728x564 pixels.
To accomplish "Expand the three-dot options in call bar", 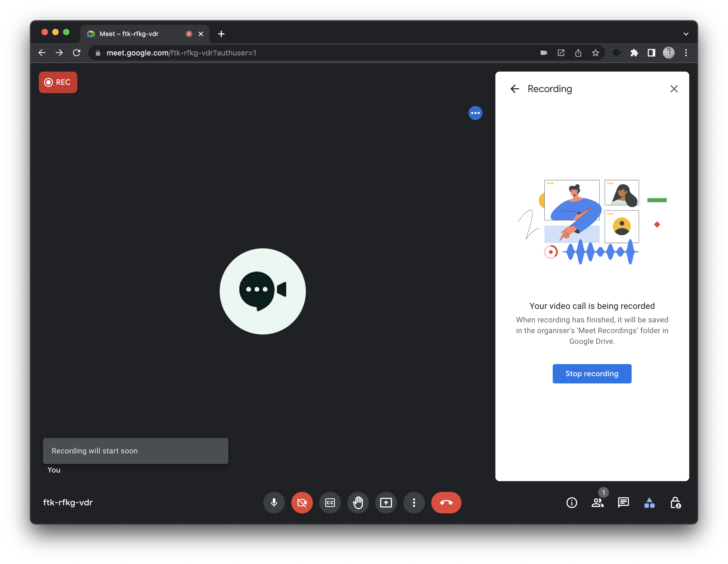I will click(x=414, y=503).
